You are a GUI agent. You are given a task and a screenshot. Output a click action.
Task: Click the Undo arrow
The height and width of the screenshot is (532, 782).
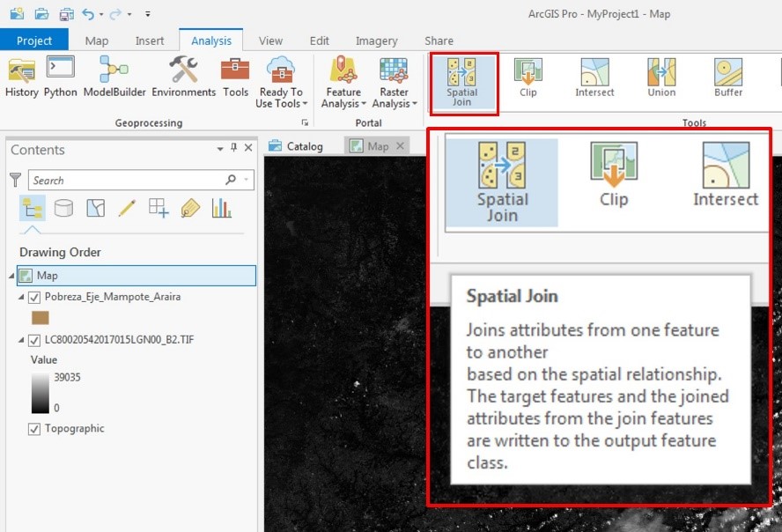point(88,14)
